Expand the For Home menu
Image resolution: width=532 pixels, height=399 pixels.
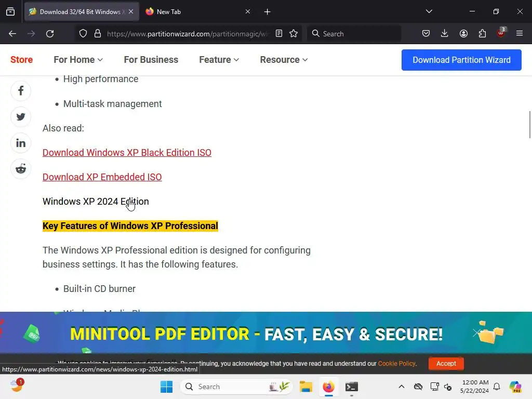tap(78, 60)
